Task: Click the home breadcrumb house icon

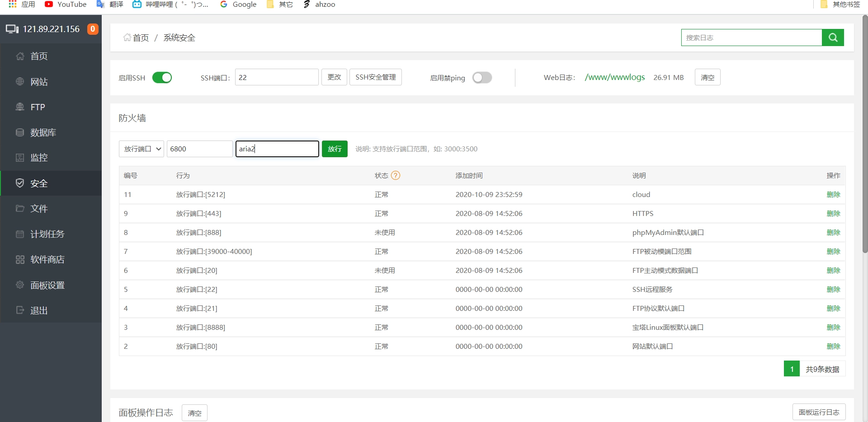Action: [x=127, y=38]
